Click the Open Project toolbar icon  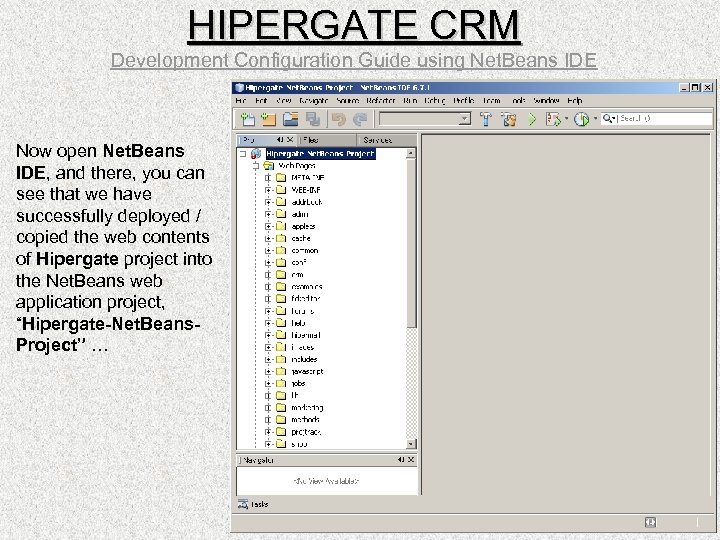[x=291, y=119]
